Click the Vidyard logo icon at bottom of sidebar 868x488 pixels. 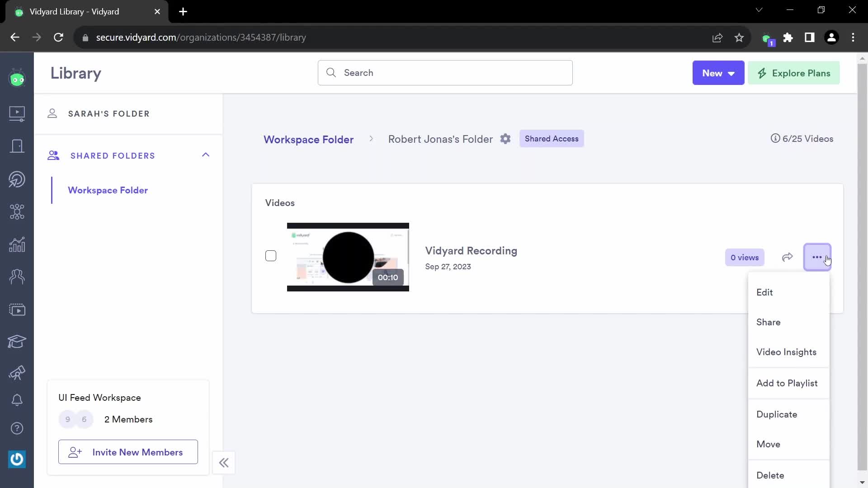tap(17, 459)
